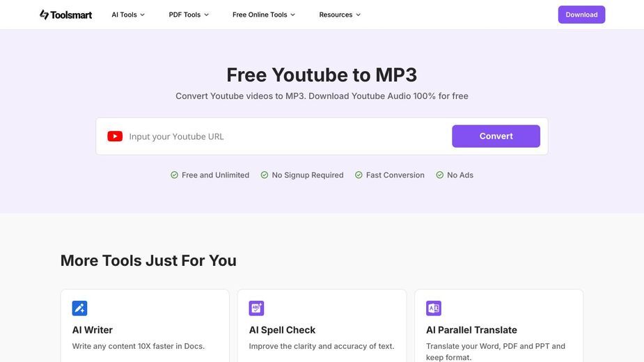Open the AI Writer tool title
The width and height of the screenshot is (644, 362).
(93, 330)
